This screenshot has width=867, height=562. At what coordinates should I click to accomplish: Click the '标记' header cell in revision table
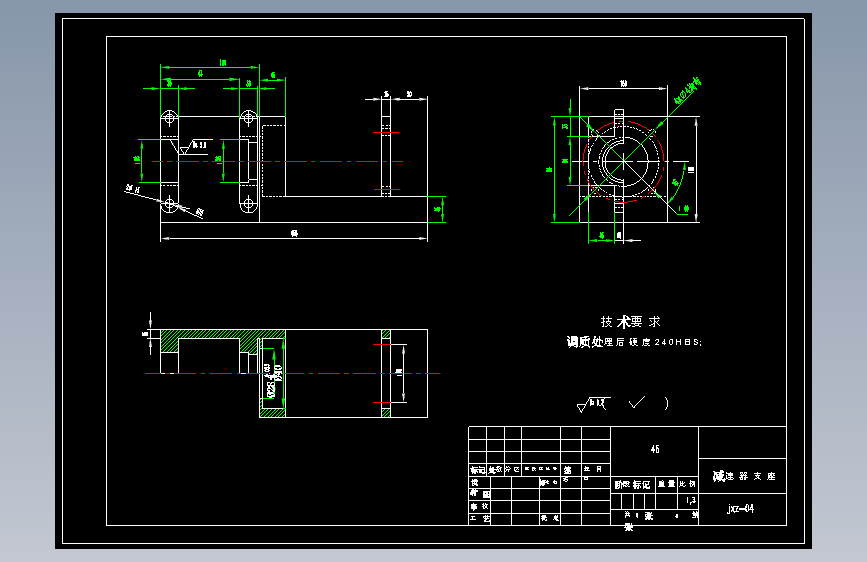pyautogui.click(x=477, y=470)
